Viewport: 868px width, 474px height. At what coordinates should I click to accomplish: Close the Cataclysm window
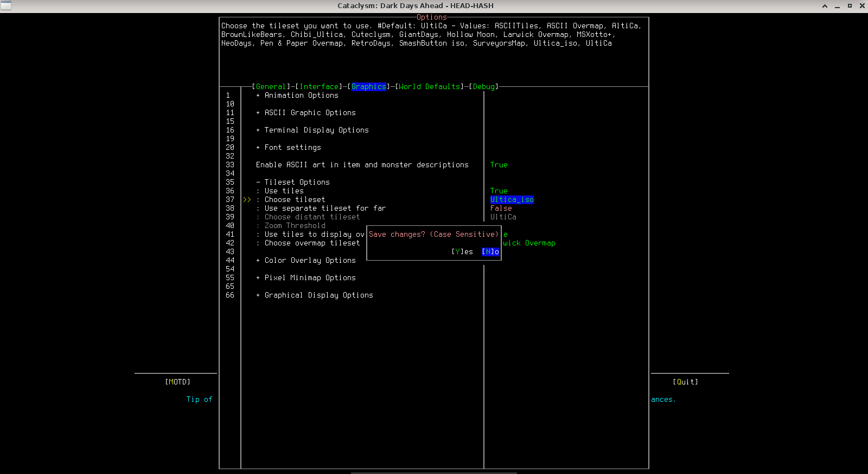pos(862,6)
